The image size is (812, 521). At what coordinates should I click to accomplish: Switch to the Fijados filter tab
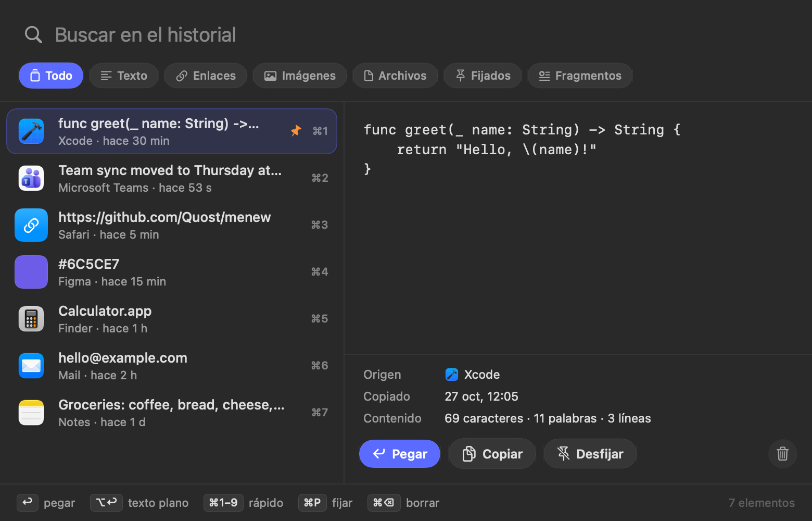click(x=483, y=76)
